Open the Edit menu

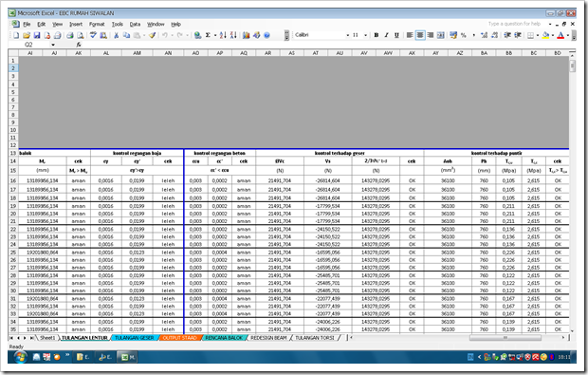pos(41,25)
